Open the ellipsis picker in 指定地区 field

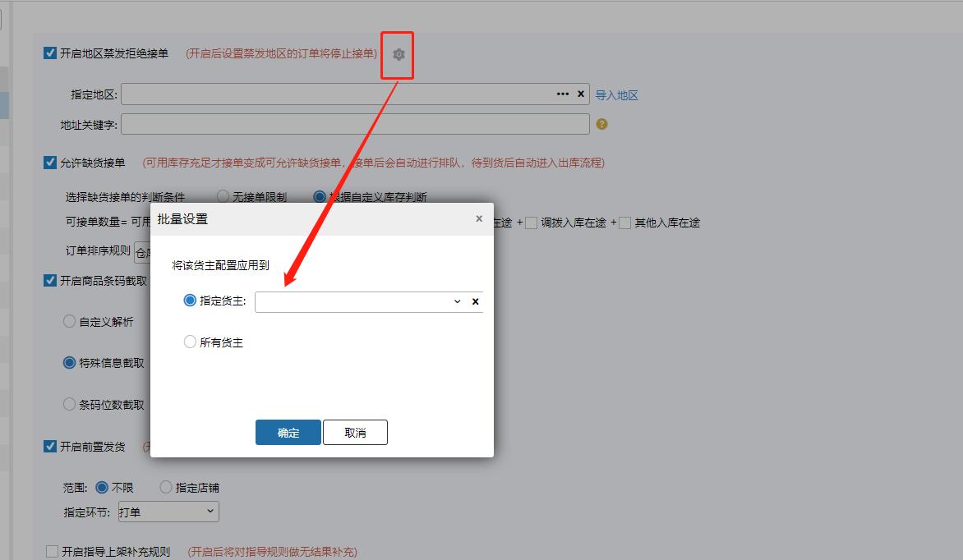[x=561, y=94]
